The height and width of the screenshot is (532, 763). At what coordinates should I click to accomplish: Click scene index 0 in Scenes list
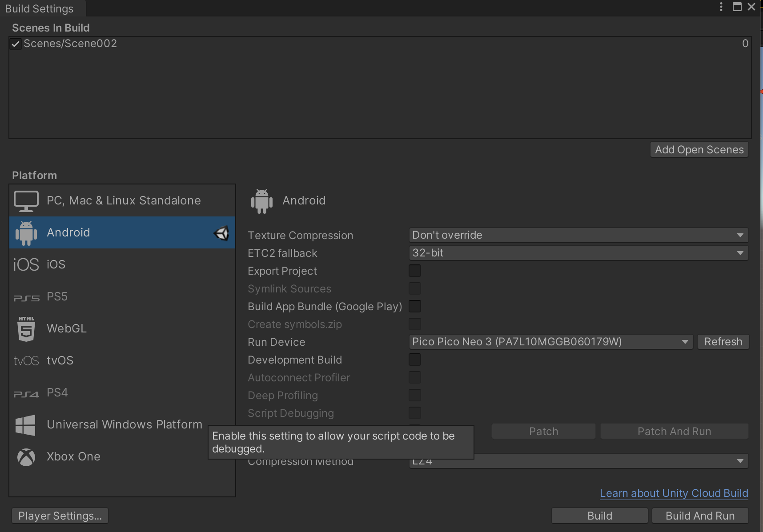pyautogui.click(x=745, y=44)
